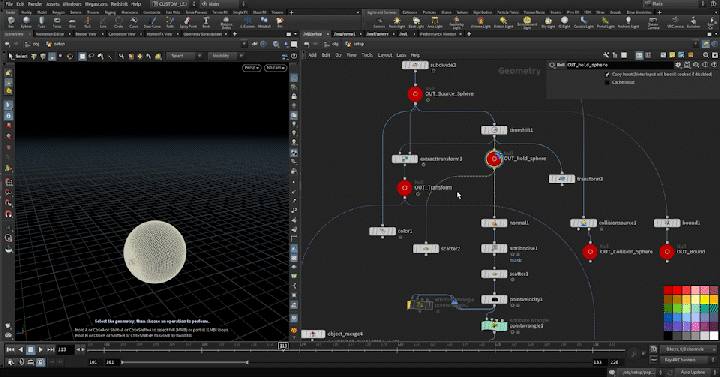Click the OUT_hold_sphere null node
This screenshot has height=377, width=720.
point(494,159)
